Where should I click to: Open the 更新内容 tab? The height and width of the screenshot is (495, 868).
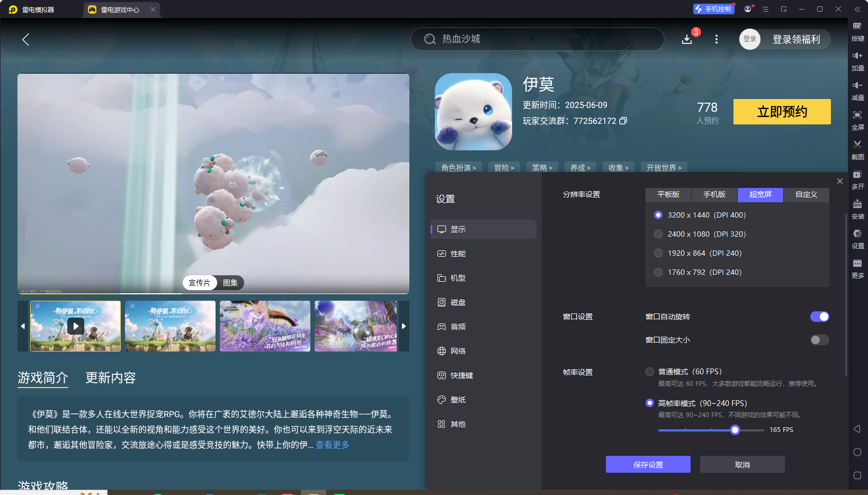point(110,378)
